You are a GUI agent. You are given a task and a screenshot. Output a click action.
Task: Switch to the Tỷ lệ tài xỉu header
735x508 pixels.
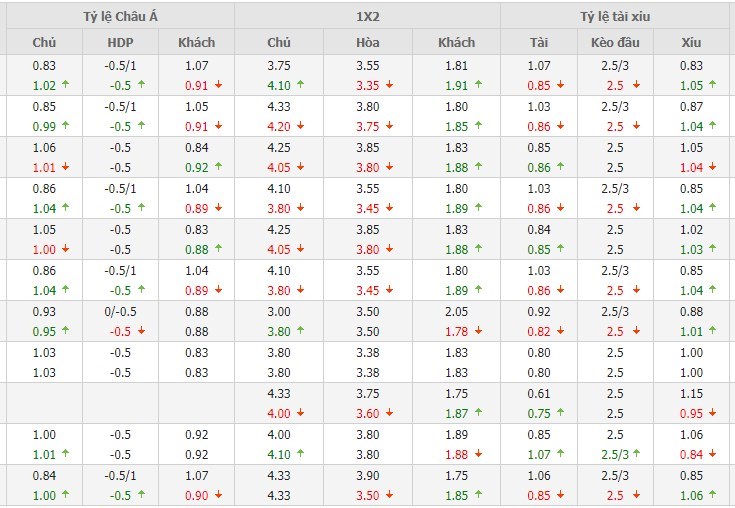pos(619,16)
